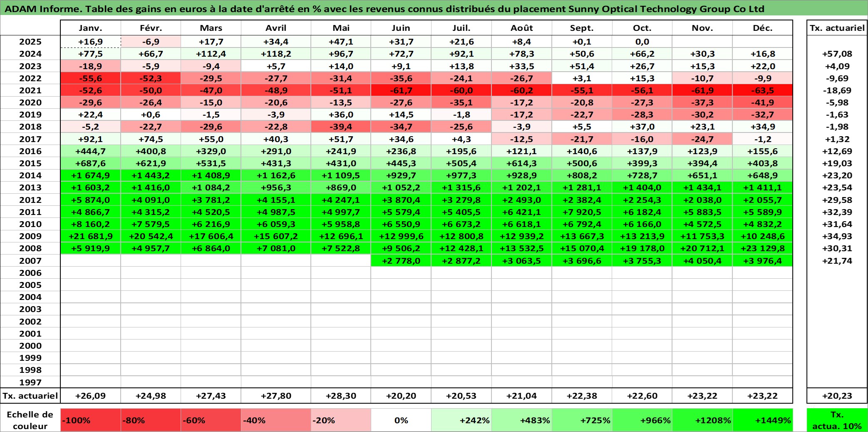
Task: Click the cell showing +47,1
Action: click(x=341, y=42)
